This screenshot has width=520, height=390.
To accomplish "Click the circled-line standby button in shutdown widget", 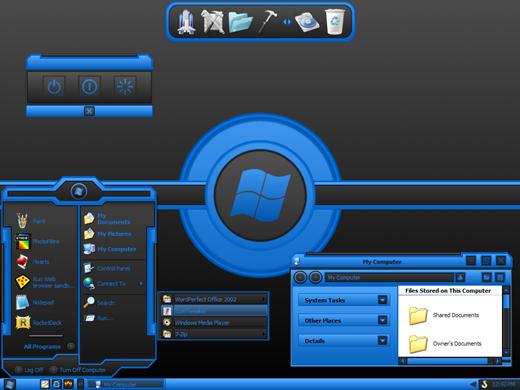I will click(89, 87).
